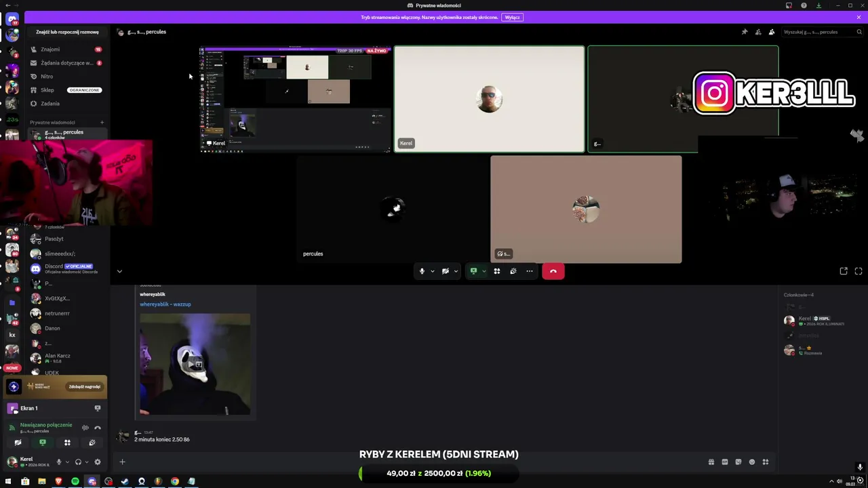Image resolution: width=868 pixels, height=488 pixels.
Task: Open Steam from the taskbar
Action: tap(125, 481)
